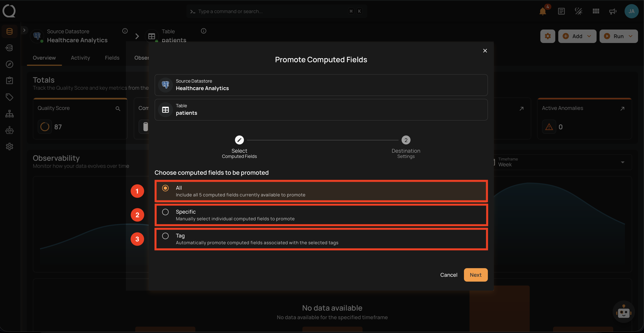The image size is (644, 333).
Task: Switch to the Fields tab
Action: (112, 58)
